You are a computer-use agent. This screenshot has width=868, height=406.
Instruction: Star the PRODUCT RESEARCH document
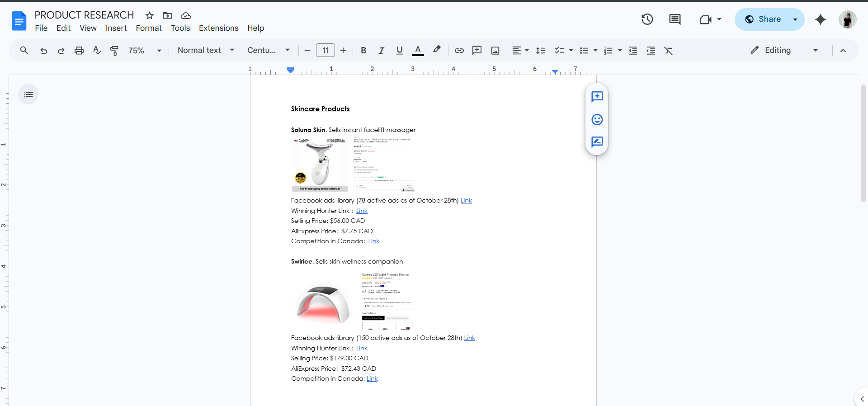click(150, 15)
